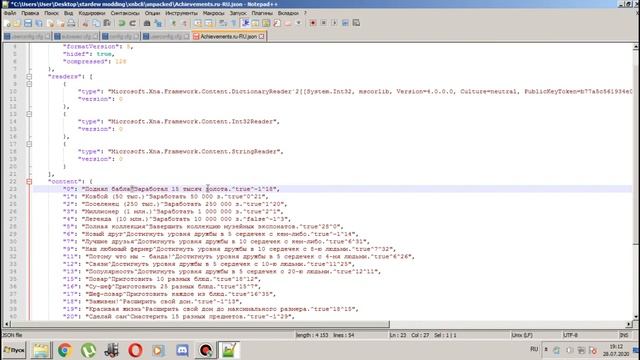Open the Пуск start button
Viewport: 640px width, 360px height.
point(14,350)
